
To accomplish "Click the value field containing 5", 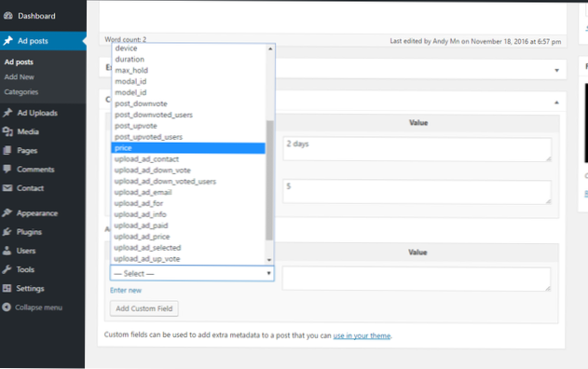I will pos(417,192).
